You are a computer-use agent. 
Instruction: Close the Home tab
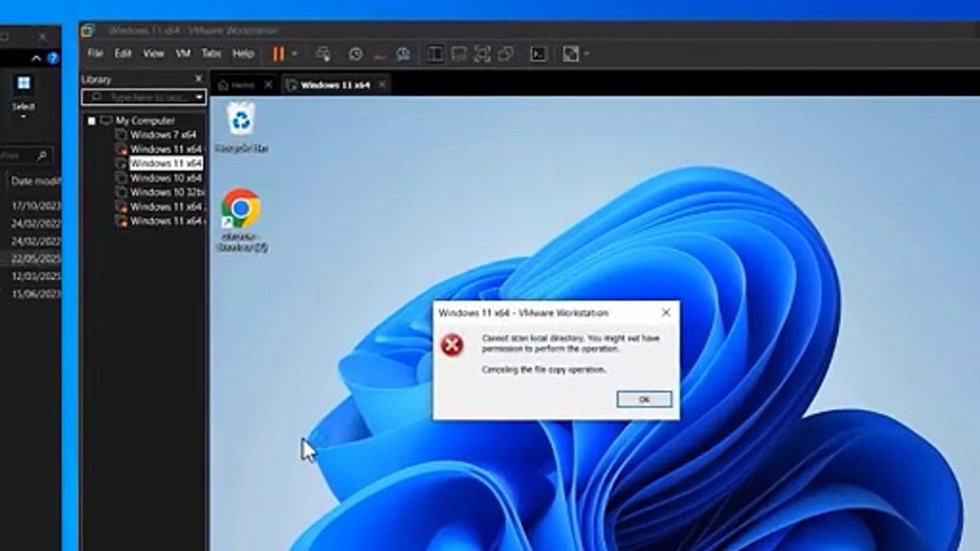[268, 85]
